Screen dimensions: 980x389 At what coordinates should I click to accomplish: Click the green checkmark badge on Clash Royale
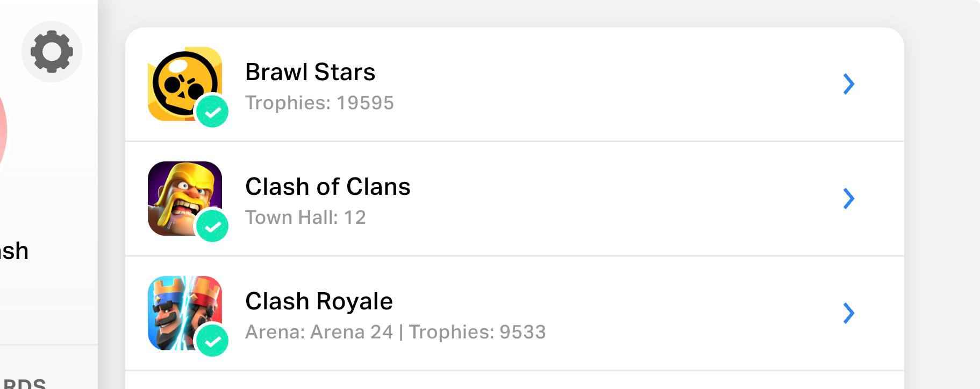click(212, 341)
